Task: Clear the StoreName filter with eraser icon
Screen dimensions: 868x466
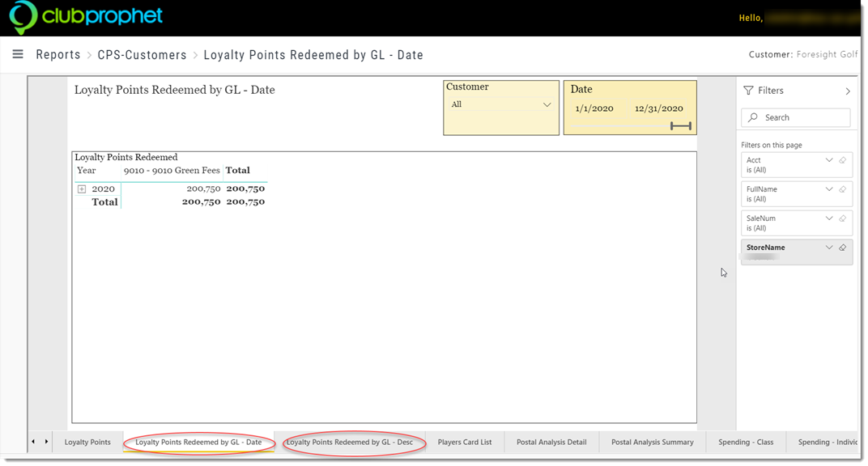Action: point(843,248)
